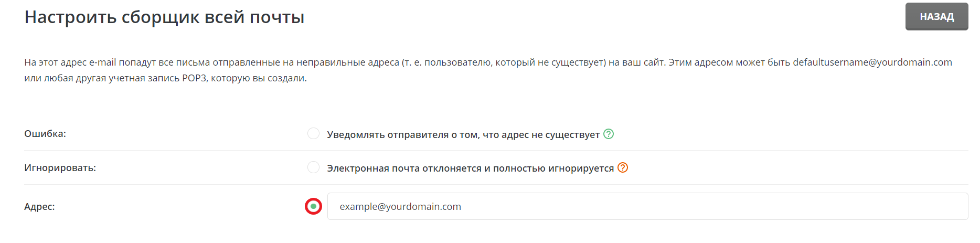This screenshot has height=243, width=980.
Task: Click defaultusername@yourdomain.com in the description
Action: [x=872, y=62]
